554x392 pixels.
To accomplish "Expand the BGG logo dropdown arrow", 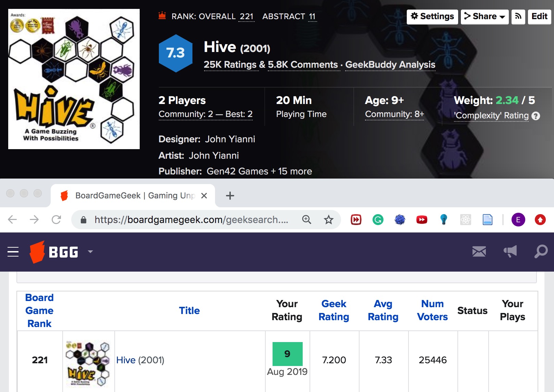I will point(90,252).
